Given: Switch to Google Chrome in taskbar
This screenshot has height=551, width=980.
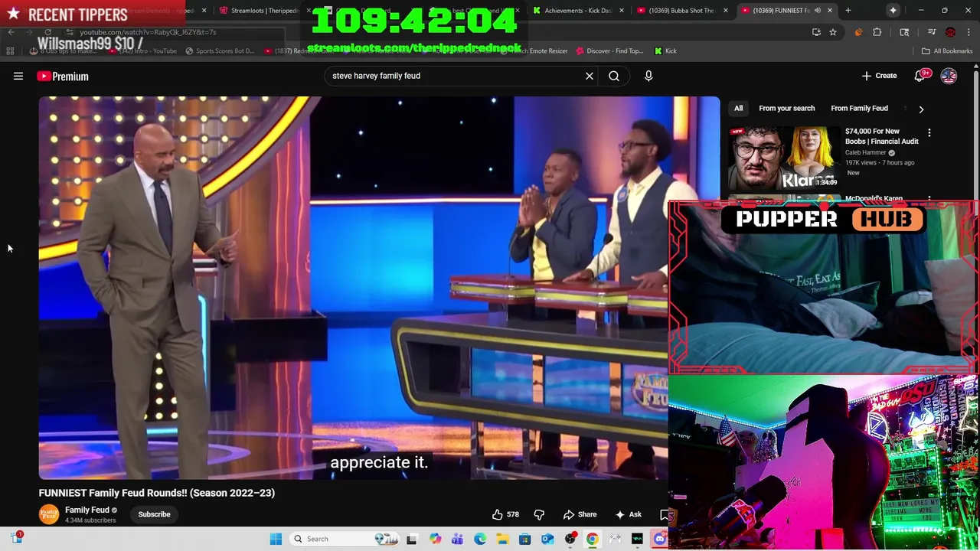Looking at the screenshot, I should click(x=592, y=539).
